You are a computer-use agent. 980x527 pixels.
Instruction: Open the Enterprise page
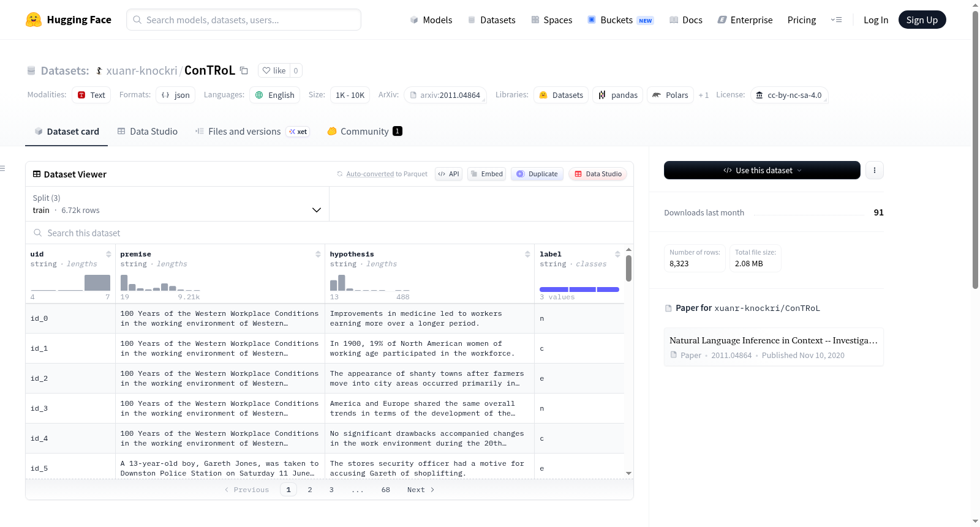[745, 20]
